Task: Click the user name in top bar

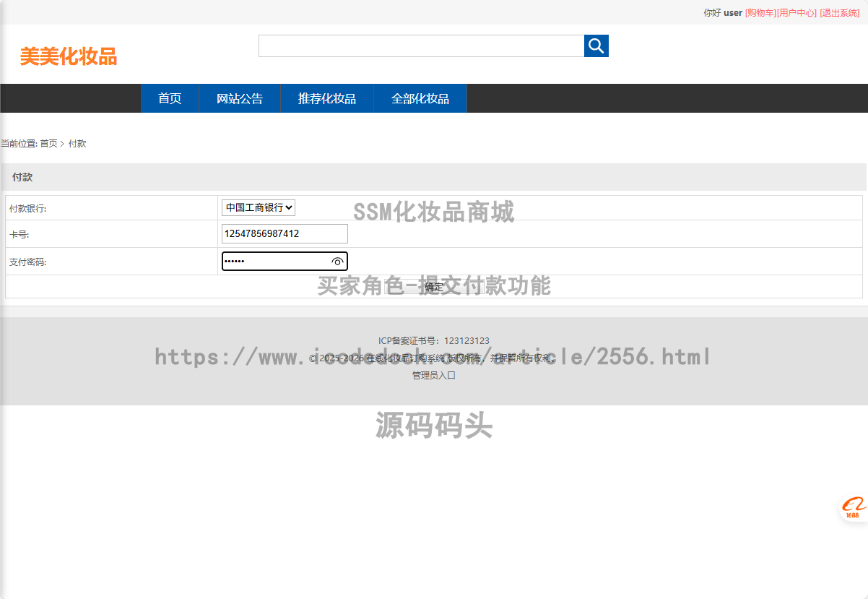Action: tap(733, 13)
